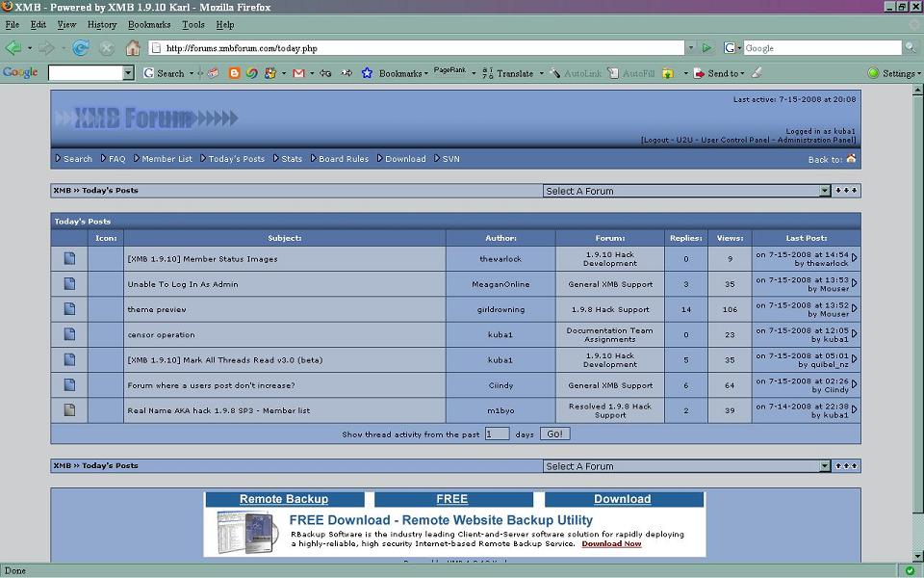Click the Administration Panel link
Image resolution: width=924 pixels, height=578 pixels.
click(815, 141)
